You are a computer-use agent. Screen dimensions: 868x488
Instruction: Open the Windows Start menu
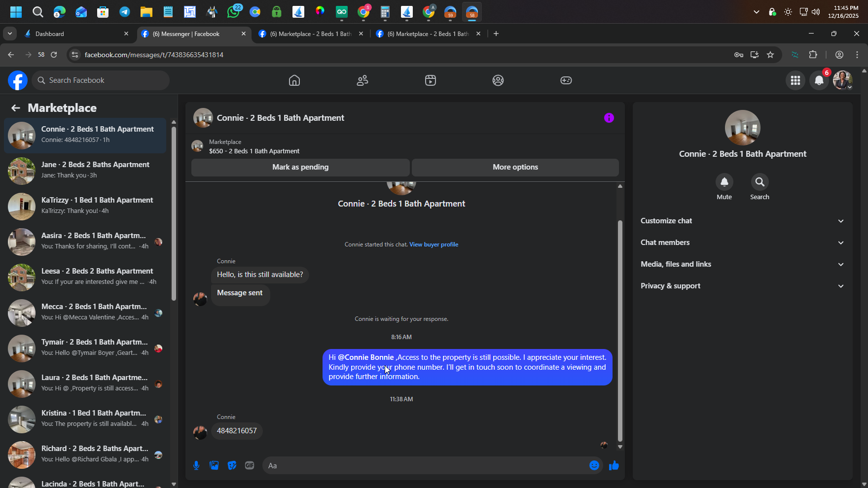(x=16, y=12)
